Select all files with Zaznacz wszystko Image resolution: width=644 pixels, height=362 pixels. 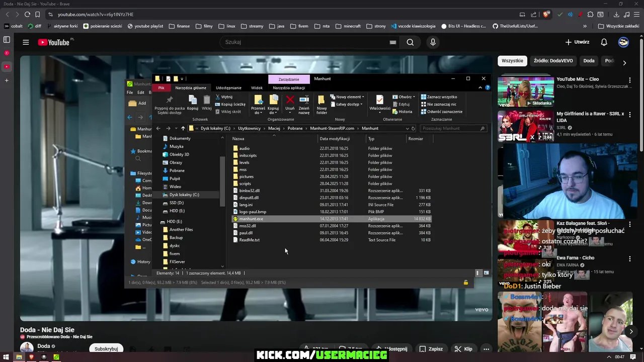click(x=439, y=97)
